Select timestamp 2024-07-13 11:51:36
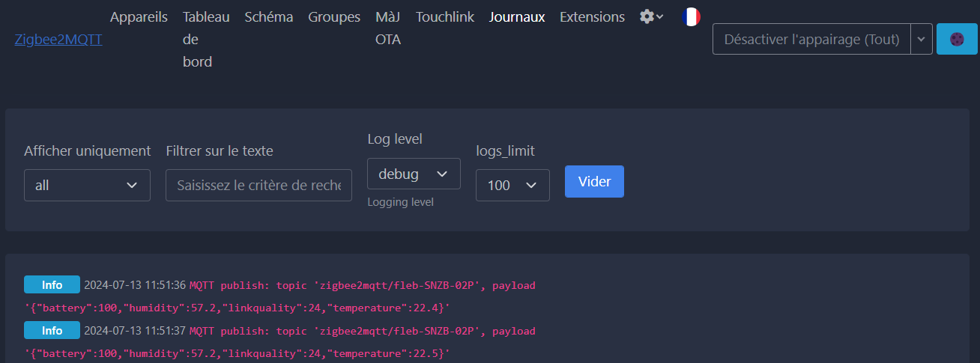Image resolution: width=980 pixels, height=363 pixels. (135, 285)
